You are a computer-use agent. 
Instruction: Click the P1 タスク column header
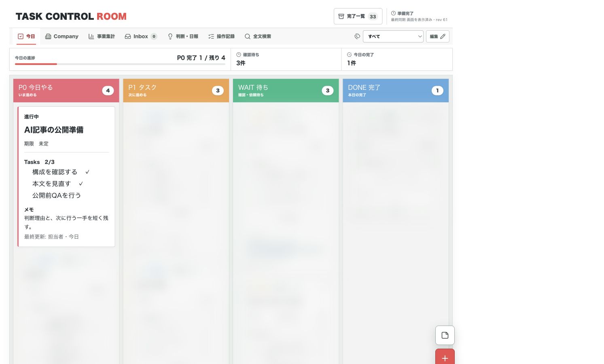coord(176,91)
